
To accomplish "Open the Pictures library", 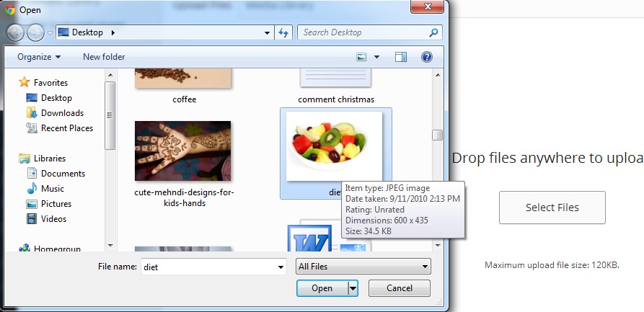I will click(56, 204).
